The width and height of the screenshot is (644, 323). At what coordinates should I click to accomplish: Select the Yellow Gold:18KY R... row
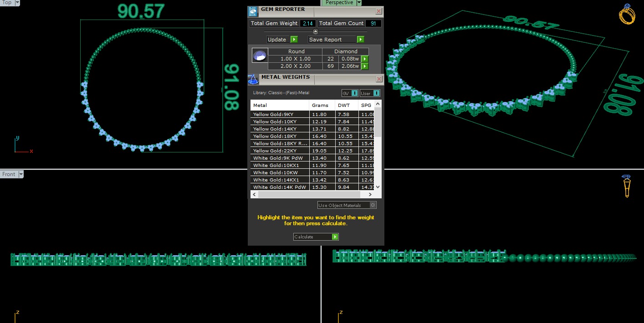(312, 143)
